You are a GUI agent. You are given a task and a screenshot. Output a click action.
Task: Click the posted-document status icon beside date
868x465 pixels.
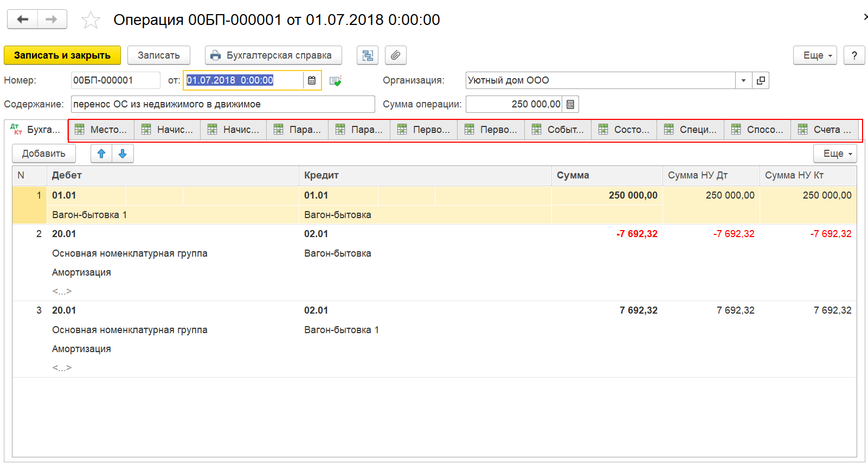pos(336,81)
